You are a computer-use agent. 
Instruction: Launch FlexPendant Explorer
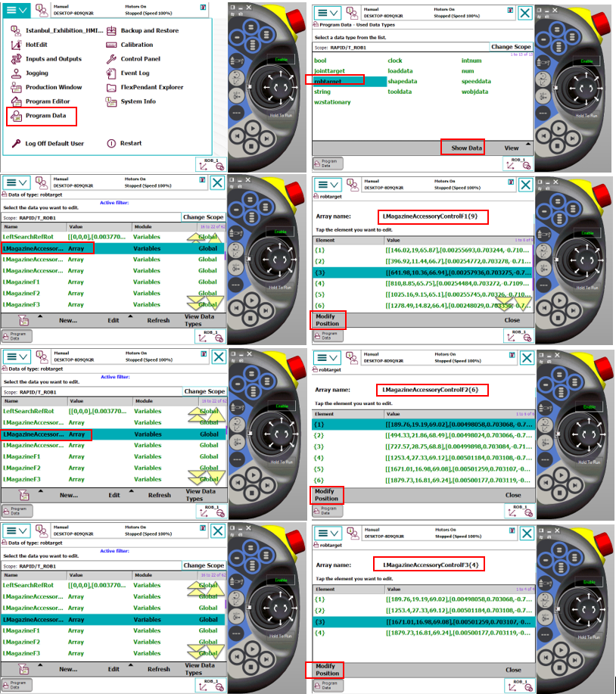pyautogui.click(x=151, y=87)
